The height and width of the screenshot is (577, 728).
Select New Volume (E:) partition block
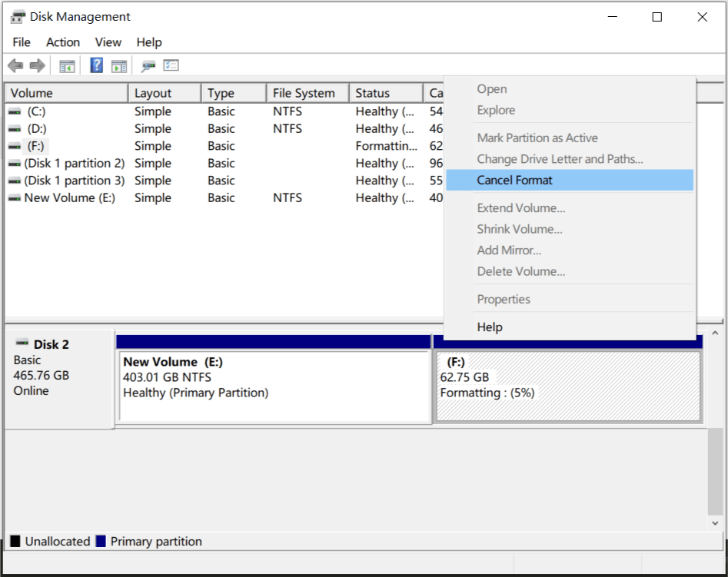274,386
